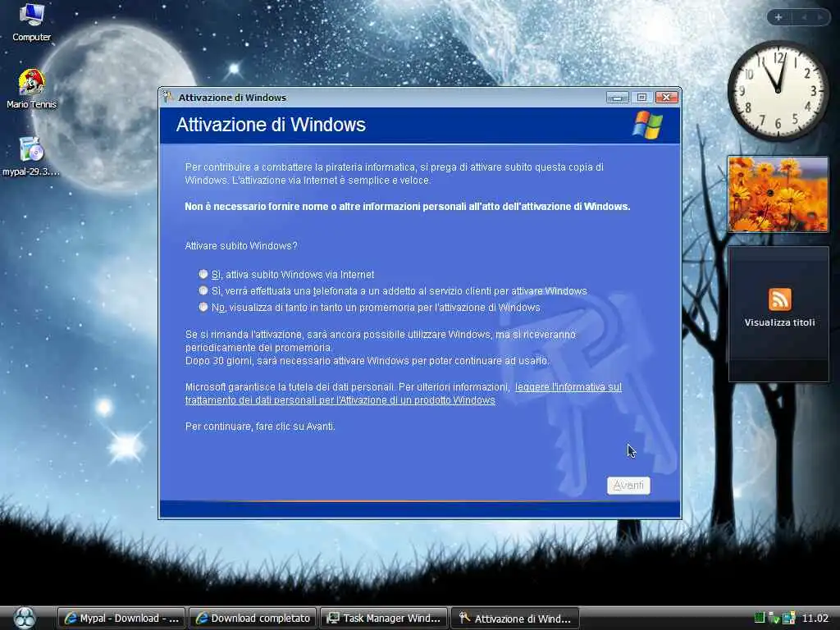Switch to Mypal - Download taskbar item

(121, 619)
